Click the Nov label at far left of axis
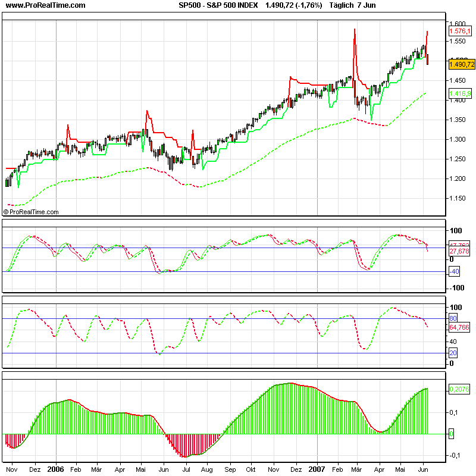The image size is (476, 476). (11, 469)
